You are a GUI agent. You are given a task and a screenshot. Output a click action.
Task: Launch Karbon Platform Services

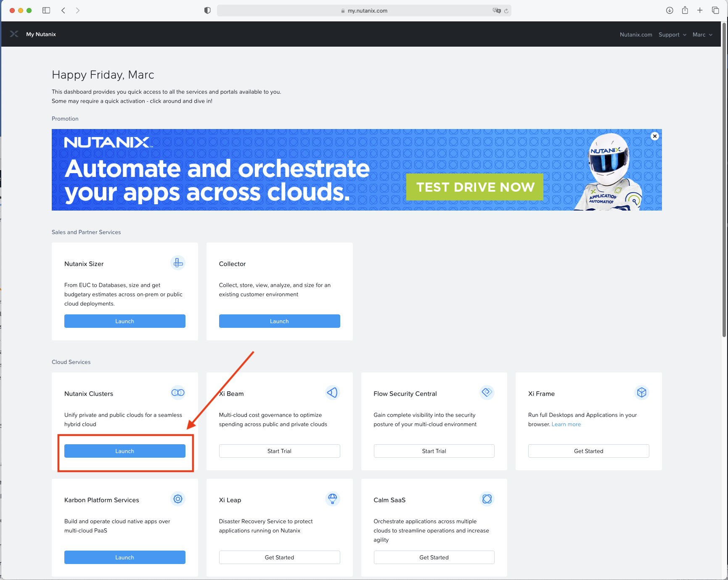(125, 557)
